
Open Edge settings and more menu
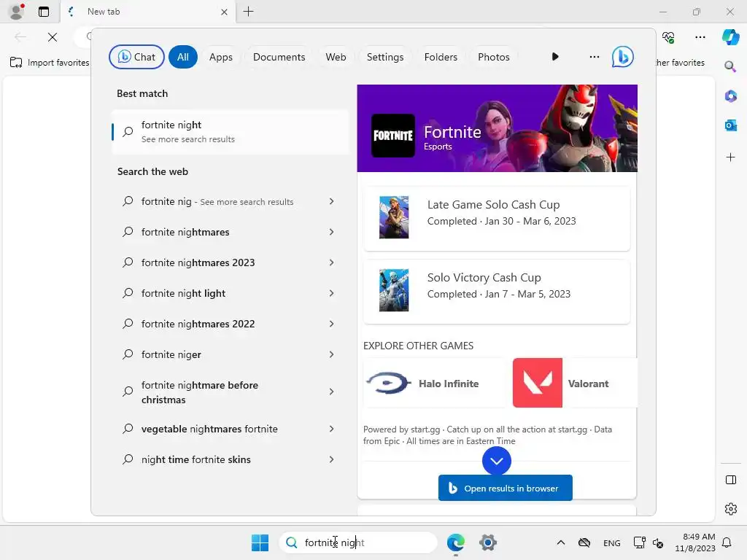click(700, 37)
